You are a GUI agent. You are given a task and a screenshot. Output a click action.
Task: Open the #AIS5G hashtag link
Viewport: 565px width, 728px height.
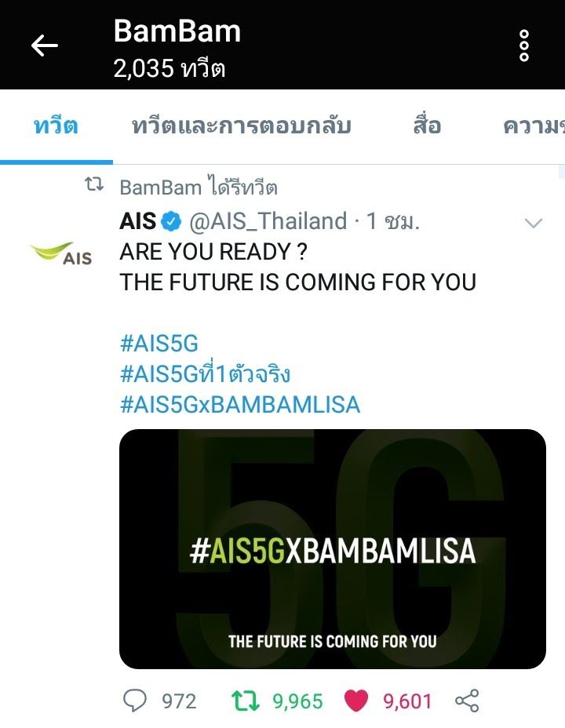point(159,344)
